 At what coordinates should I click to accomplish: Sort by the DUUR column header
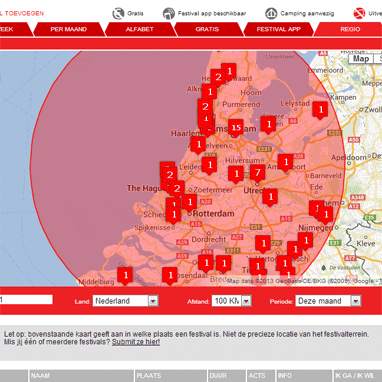coord(227,376)
